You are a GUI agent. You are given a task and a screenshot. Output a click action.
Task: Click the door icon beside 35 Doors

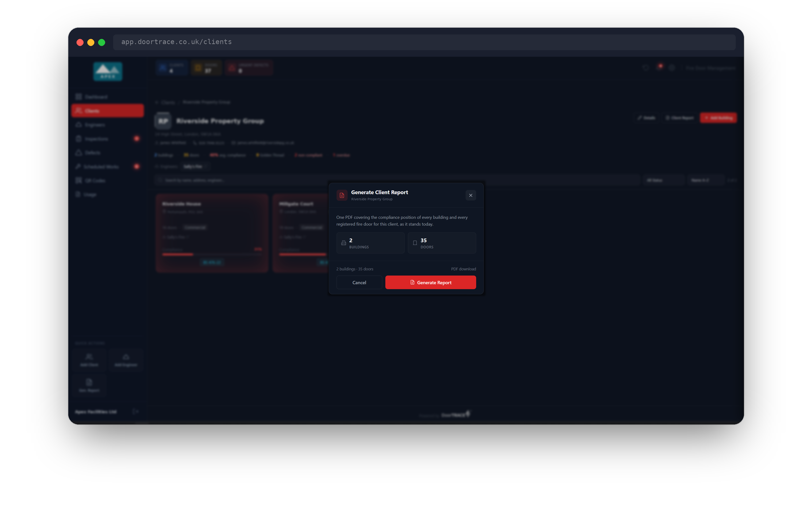click(414, 243)
